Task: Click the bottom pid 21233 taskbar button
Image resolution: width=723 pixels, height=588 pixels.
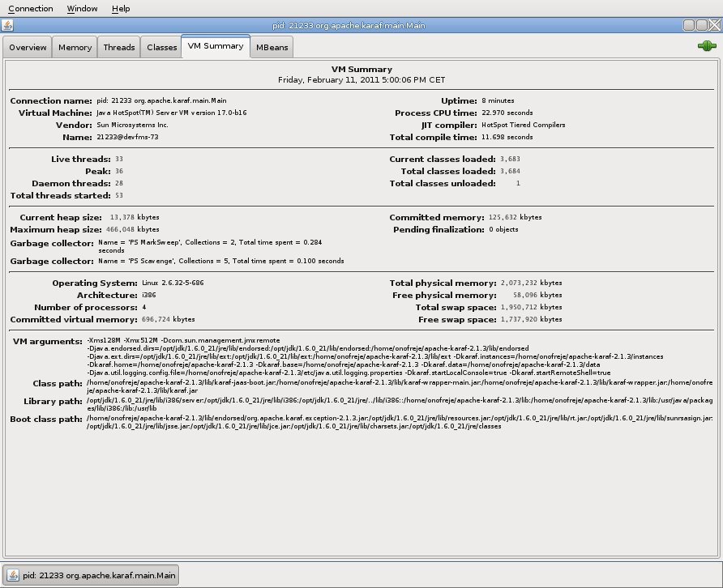Action: coord(91,575)
